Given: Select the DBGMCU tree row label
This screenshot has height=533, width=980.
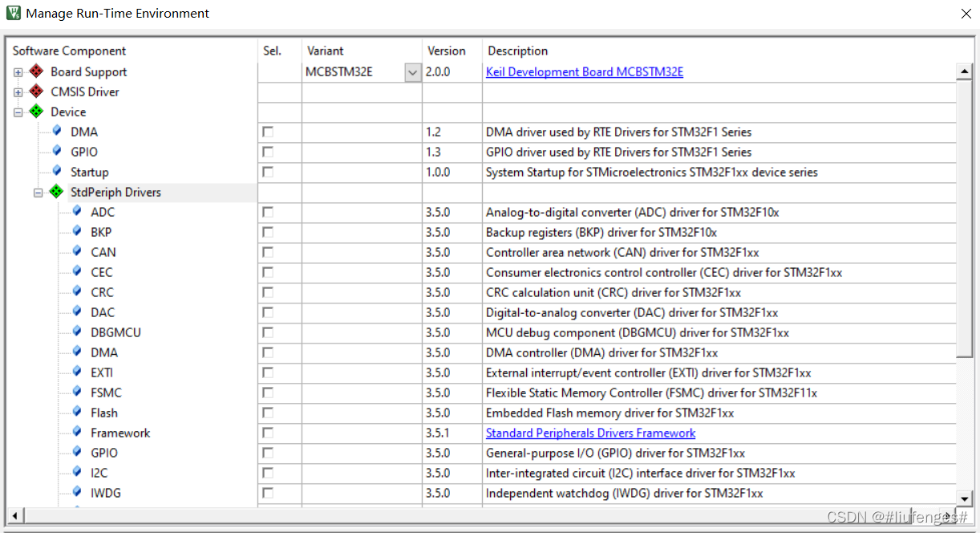Looking at the screenshot, I should click(115, 332).
